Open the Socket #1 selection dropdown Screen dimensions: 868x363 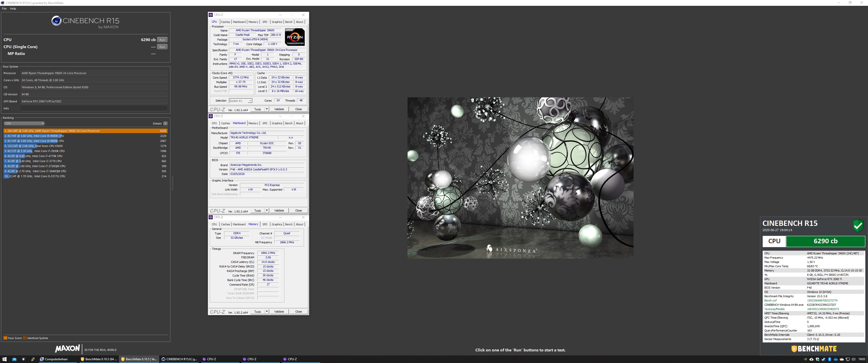coord(240,101)
